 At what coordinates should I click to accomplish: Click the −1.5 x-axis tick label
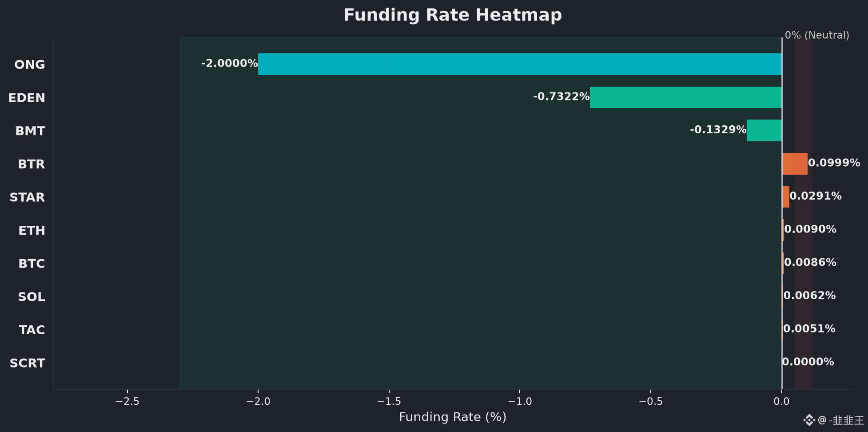[x=389, y=401]
